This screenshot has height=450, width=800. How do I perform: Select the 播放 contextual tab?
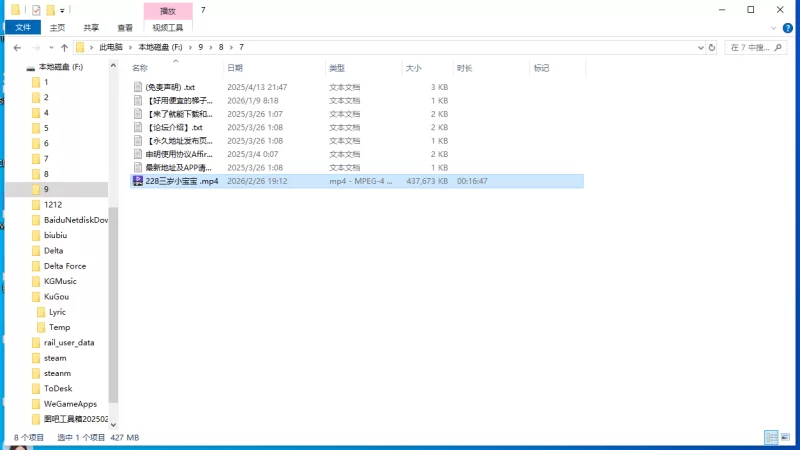[168, 11]
